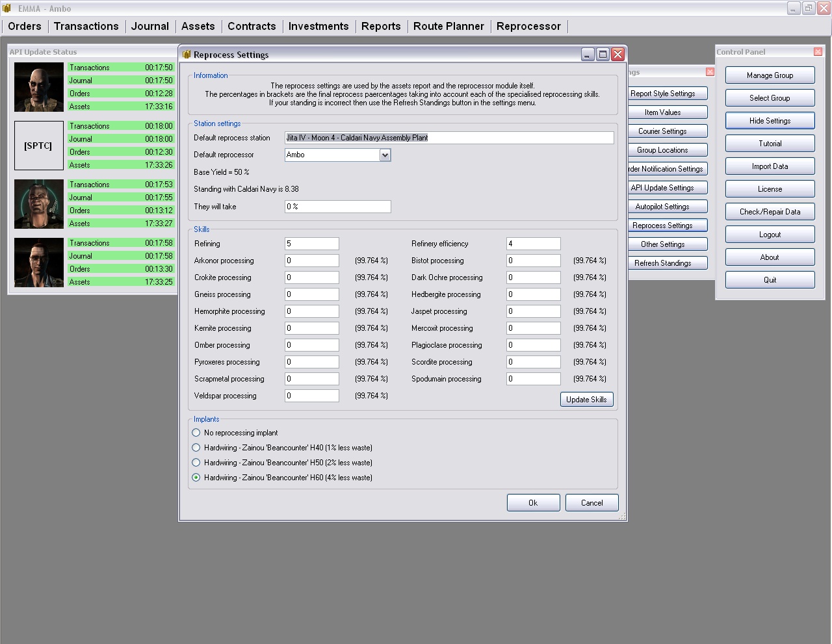Click the Reprocess Settings dialog title icon
The width and height of the screenshot is (832, 644).
(x=187, y=55)
